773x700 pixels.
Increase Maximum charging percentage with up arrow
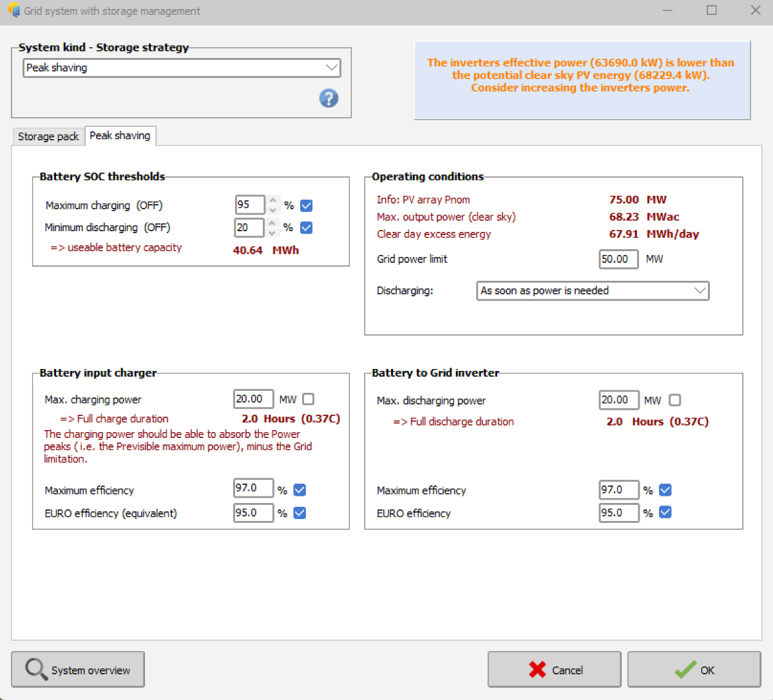pyautogui.click(x=273, y=200)
